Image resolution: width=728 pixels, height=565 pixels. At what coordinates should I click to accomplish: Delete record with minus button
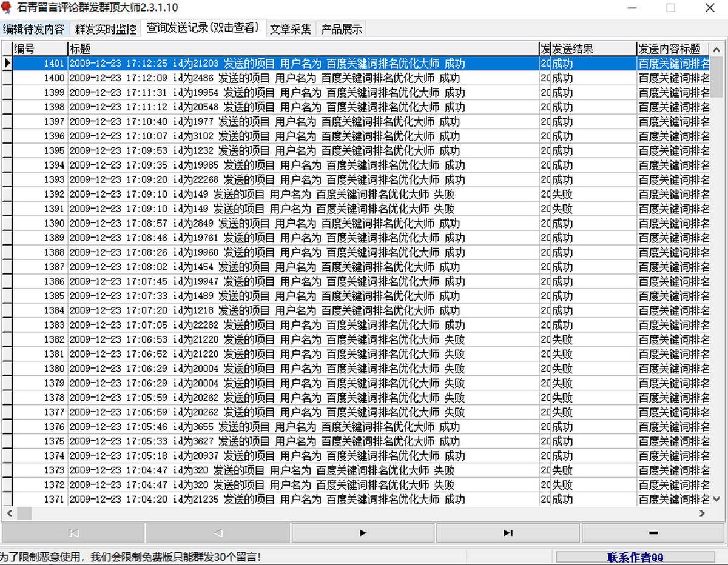point(653,533)
